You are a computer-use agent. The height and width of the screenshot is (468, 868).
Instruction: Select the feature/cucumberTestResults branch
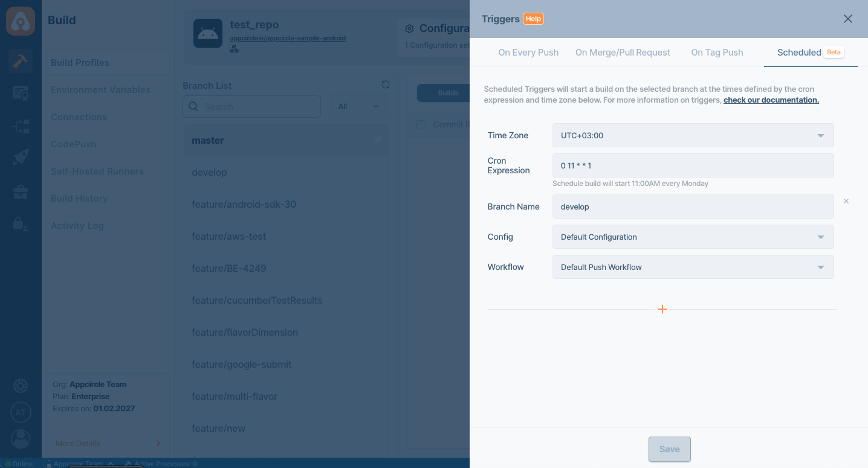point(286,300)
